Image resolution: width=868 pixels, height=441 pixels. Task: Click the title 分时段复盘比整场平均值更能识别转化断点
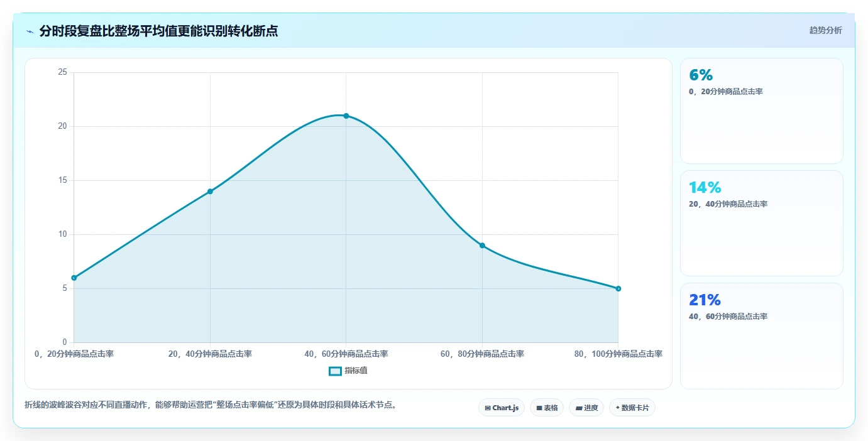[158, 31]
